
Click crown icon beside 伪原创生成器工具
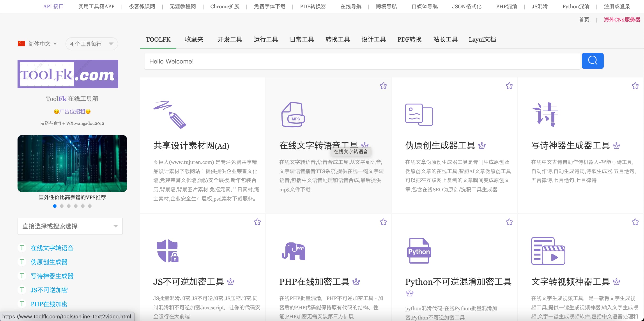481,145
